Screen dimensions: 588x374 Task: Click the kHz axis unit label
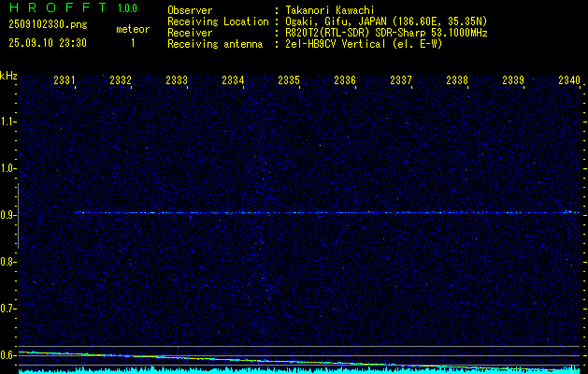[x=8, y=76]
